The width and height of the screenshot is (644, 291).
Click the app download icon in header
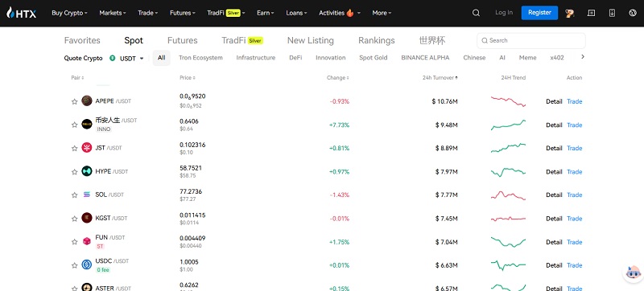point(612,13)
